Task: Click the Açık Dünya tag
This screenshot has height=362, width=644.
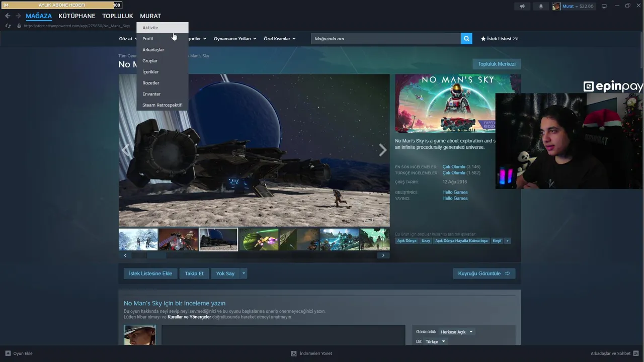Action: (407, 241)
